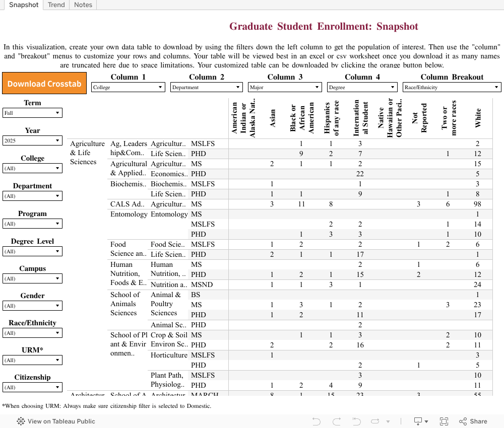This screenshot has height=428, width=504.
Task: Click the Download Crosstab button
Action: coord(44,83)
